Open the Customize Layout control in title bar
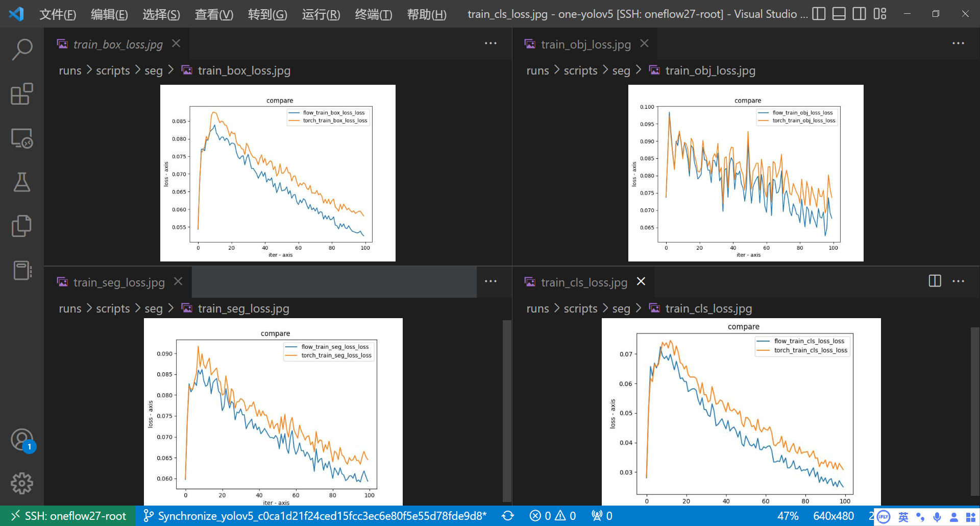The height and width of the screenshot is (526, 980). tap(880, 14)
